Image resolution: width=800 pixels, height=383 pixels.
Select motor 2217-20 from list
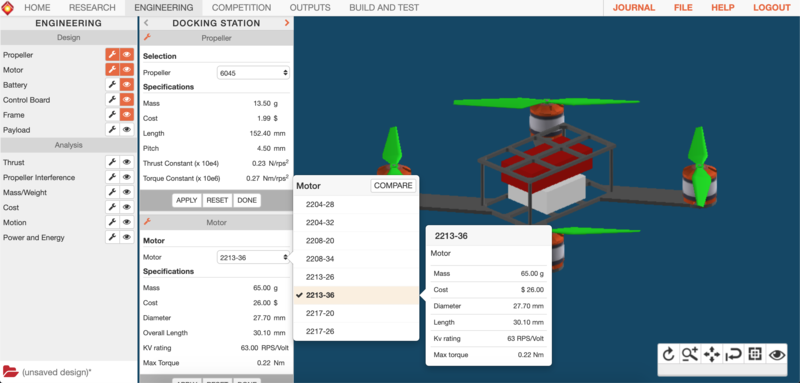pos(356,313)
